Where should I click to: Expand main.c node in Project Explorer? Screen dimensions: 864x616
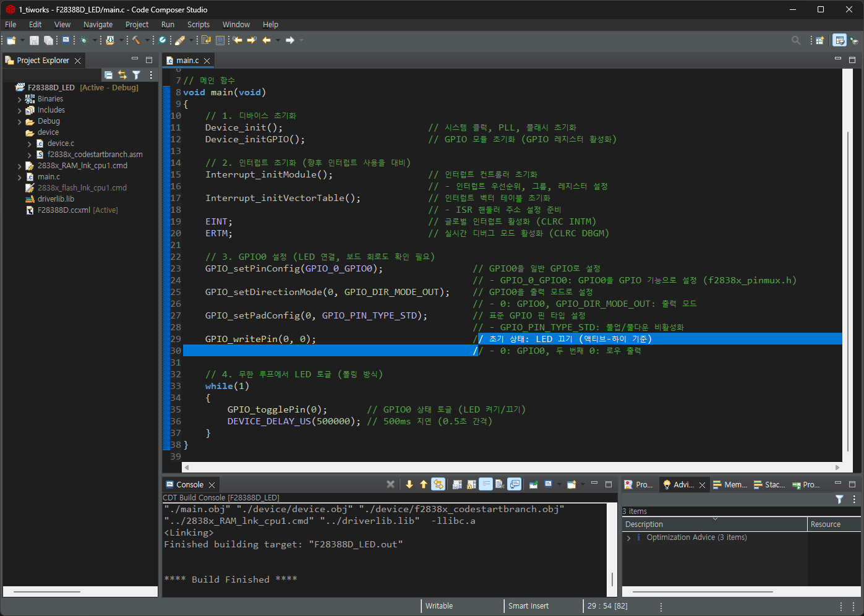click(x=19, y=177)
